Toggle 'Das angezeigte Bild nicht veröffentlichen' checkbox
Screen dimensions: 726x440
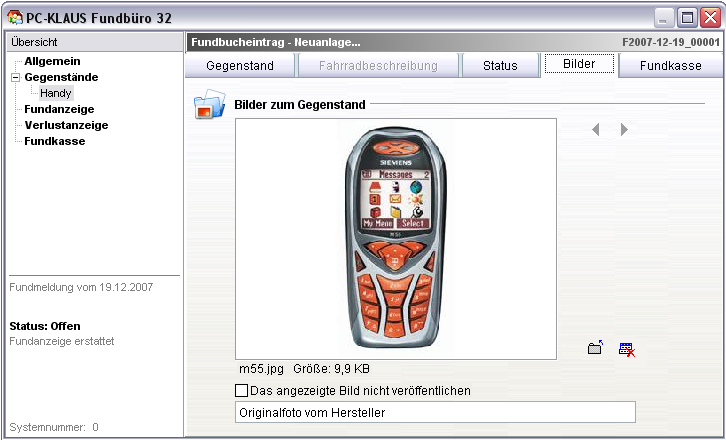[241, 391]
